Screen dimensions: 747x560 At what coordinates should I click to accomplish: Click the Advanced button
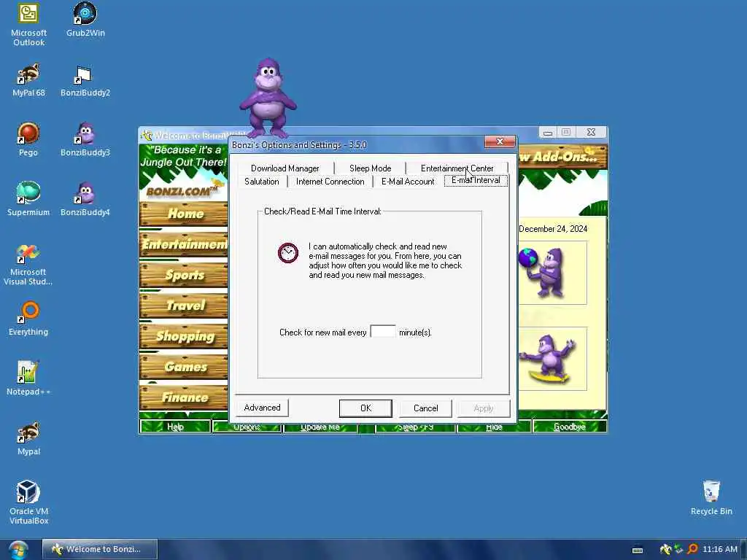tap(262, 408)
